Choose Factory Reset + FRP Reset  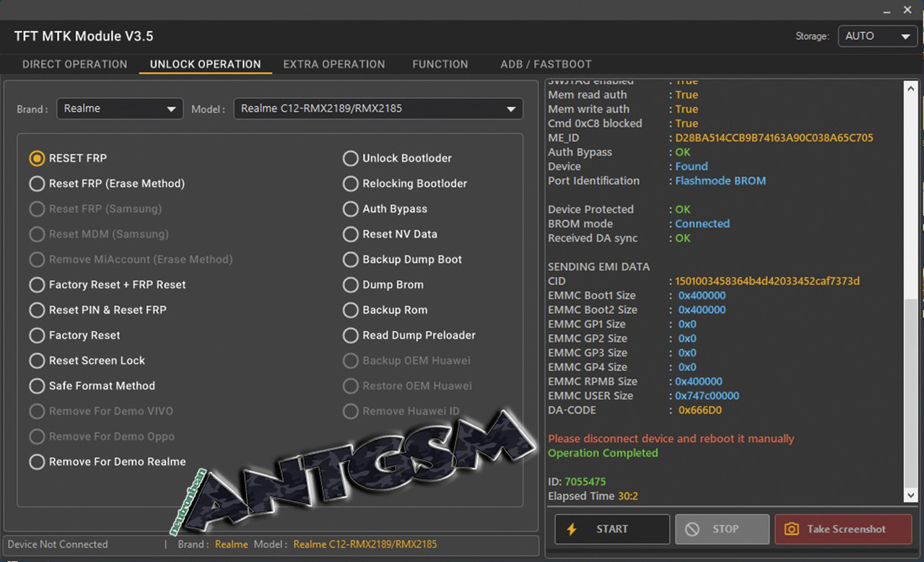[x=108, y=284]
